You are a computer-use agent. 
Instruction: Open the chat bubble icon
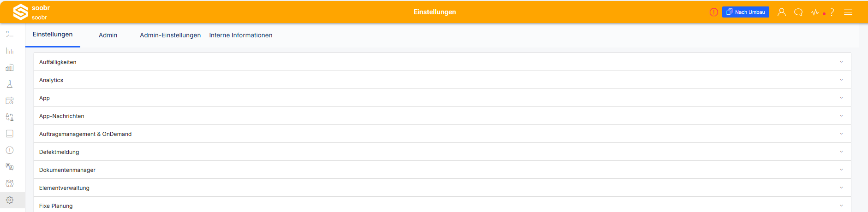coord(798,12)
